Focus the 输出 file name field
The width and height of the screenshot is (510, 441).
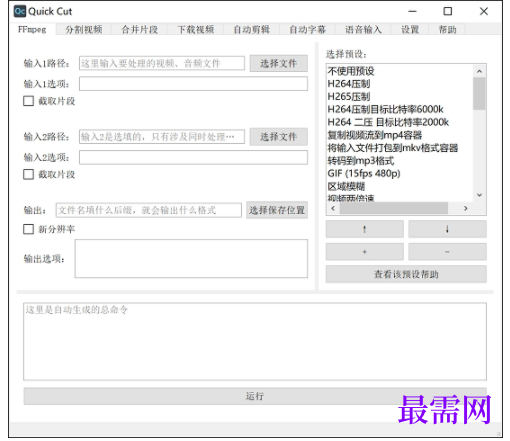point(149,210)
